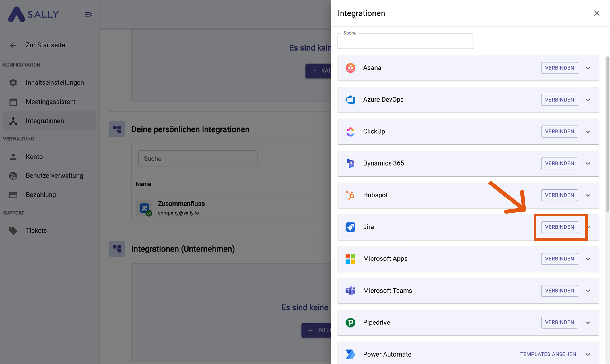Click the tag icon for Tickets
This screenshot has height=364, width=610.
tap(13, 231)
